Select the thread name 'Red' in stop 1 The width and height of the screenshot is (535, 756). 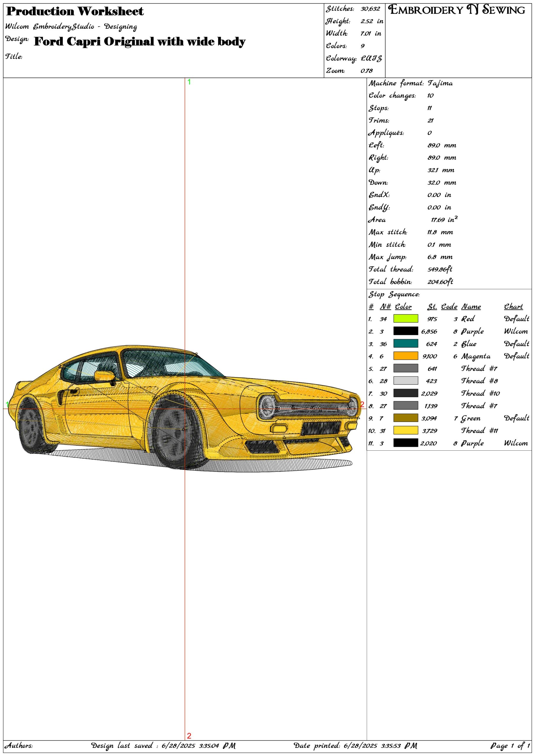pos(468,319)
